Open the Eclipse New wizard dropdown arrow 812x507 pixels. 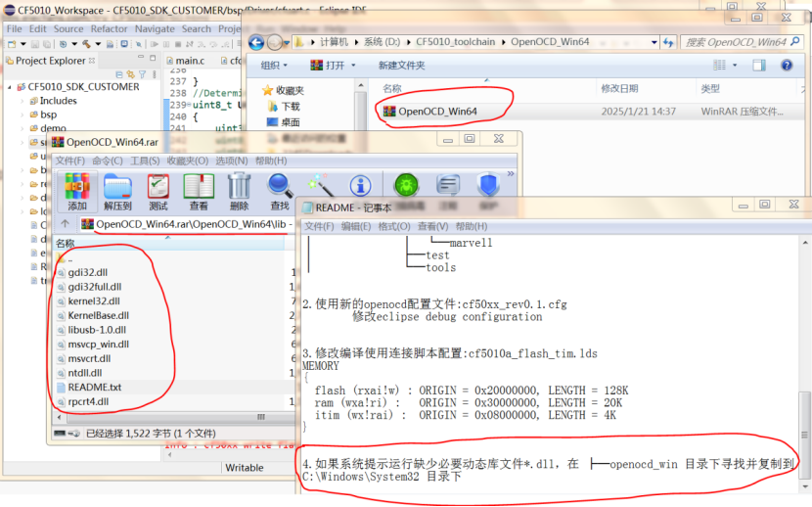tap(23, 44)
